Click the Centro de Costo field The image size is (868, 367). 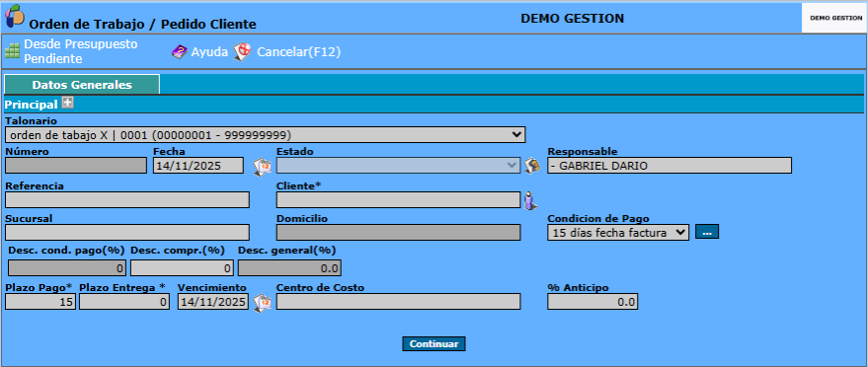(398, 301)
